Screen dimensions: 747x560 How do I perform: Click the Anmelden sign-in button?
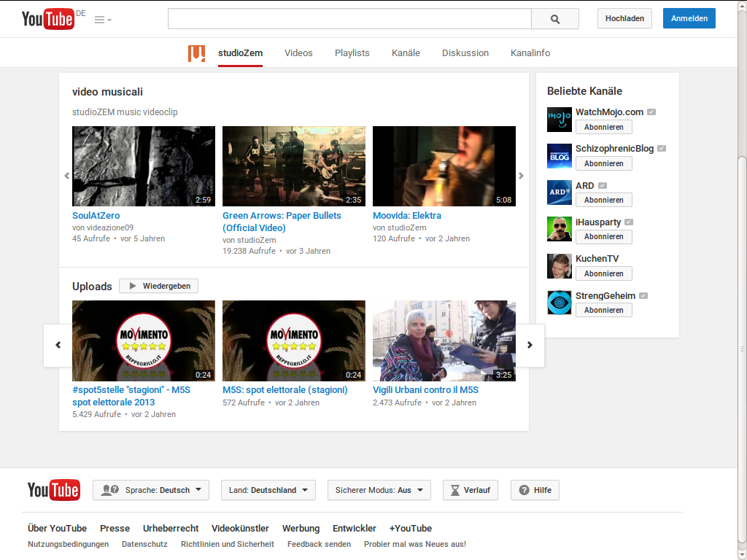689,19
